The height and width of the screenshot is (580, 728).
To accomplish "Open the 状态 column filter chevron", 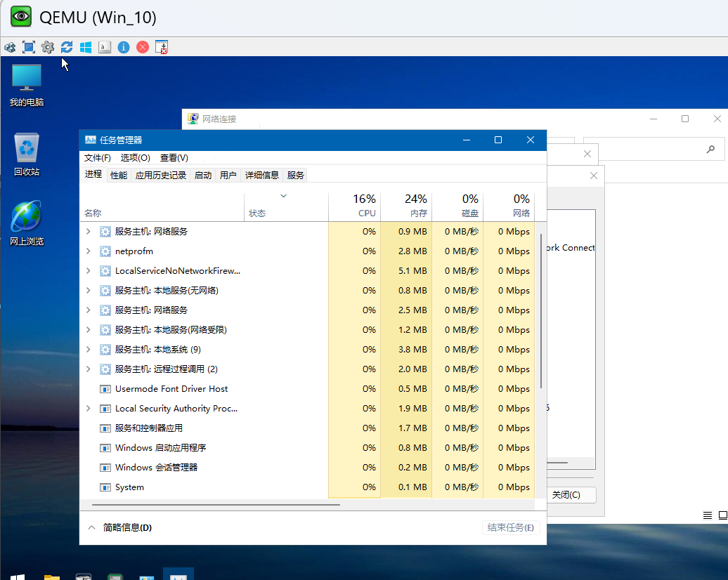I will pos(284,197).
